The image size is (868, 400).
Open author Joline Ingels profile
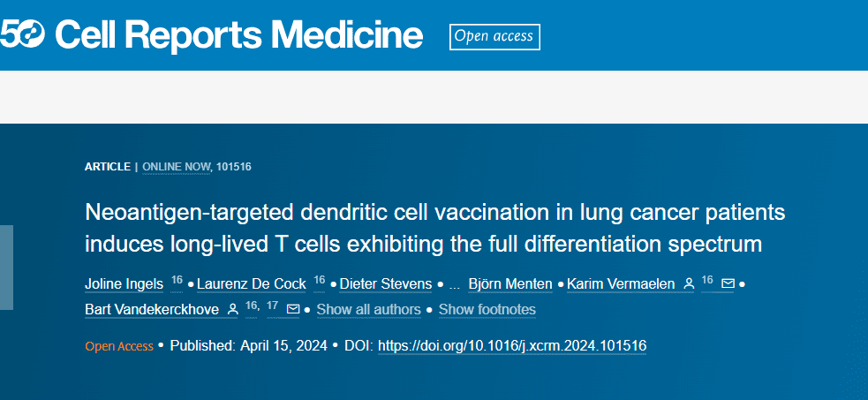tap(125, 283)
